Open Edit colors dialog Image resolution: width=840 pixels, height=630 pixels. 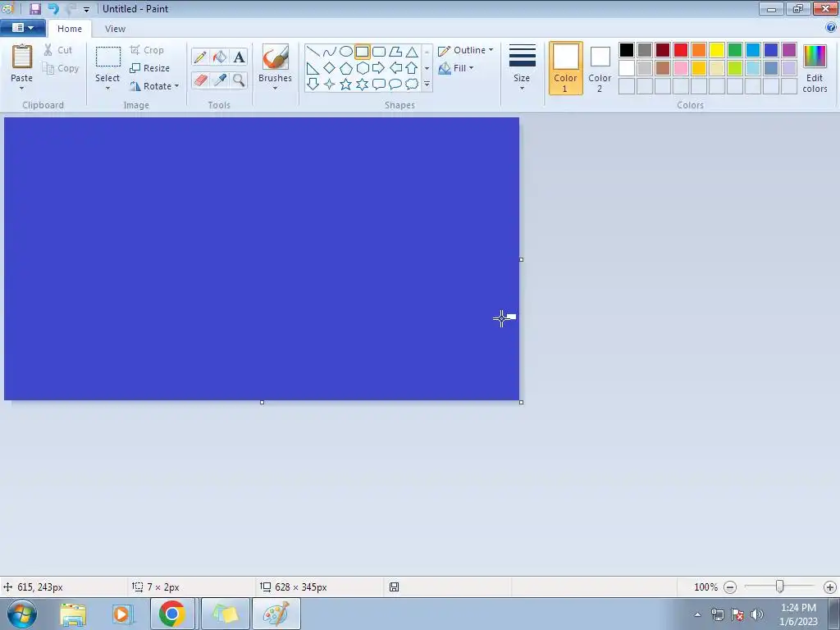(x=815, y=69)
